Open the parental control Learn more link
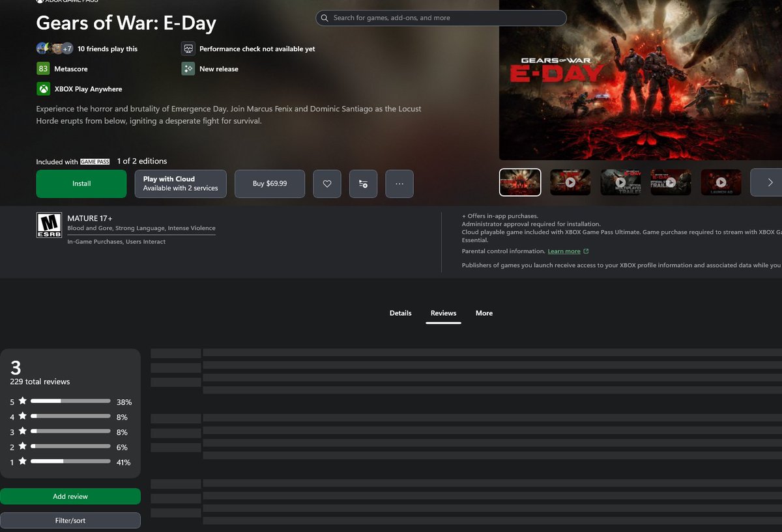 pyautogui.click(x=564, y=251)
